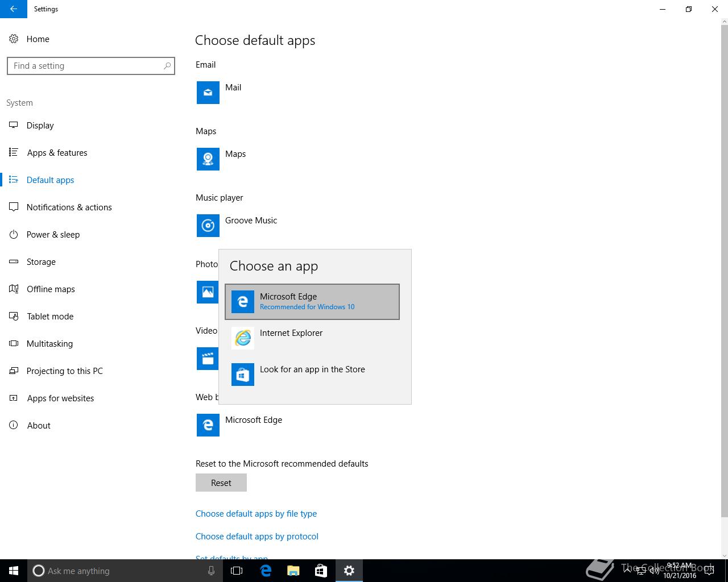The image size is (728, 582).
Task: Open Home settings gear icon
Action: point(14,39)
